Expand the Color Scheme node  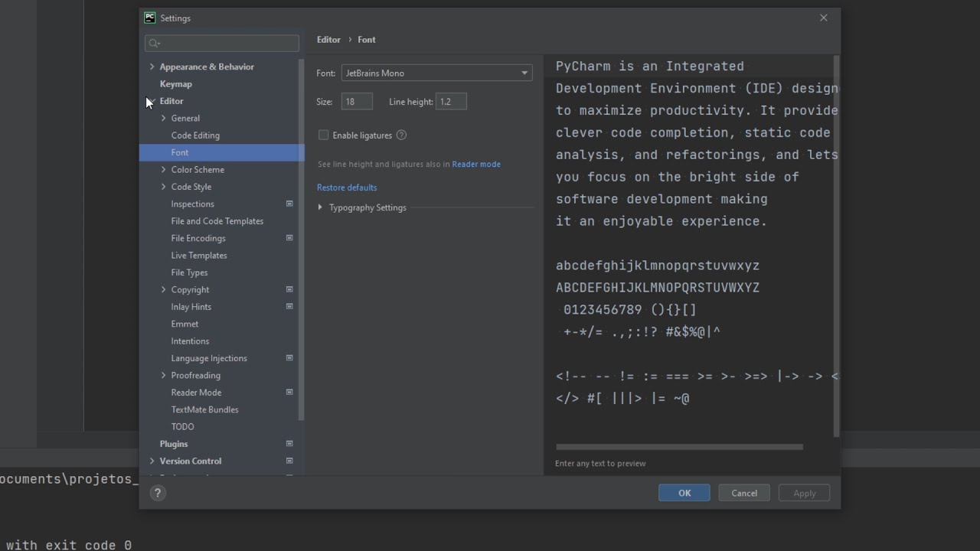pyautogui.click(x=163, y=169)
